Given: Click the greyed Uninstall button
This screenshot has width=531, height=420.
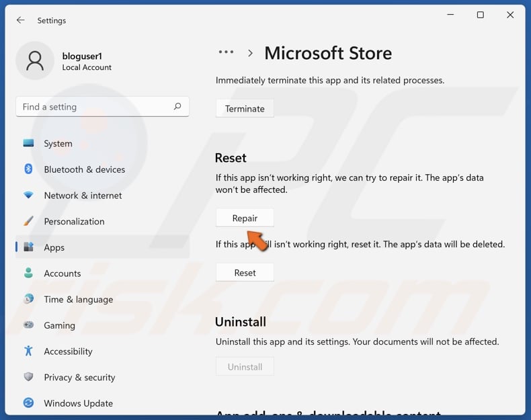Looking at the screenshot, I should [x=245, y=366].
